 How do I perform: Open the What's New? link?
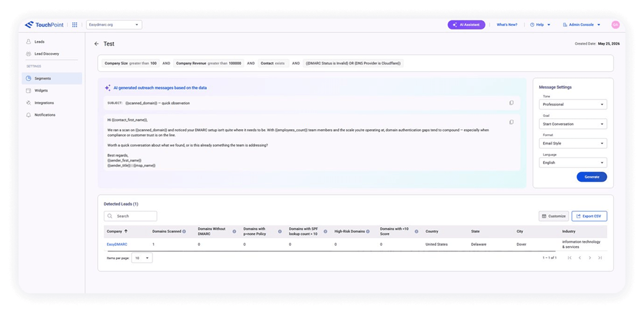507,25
